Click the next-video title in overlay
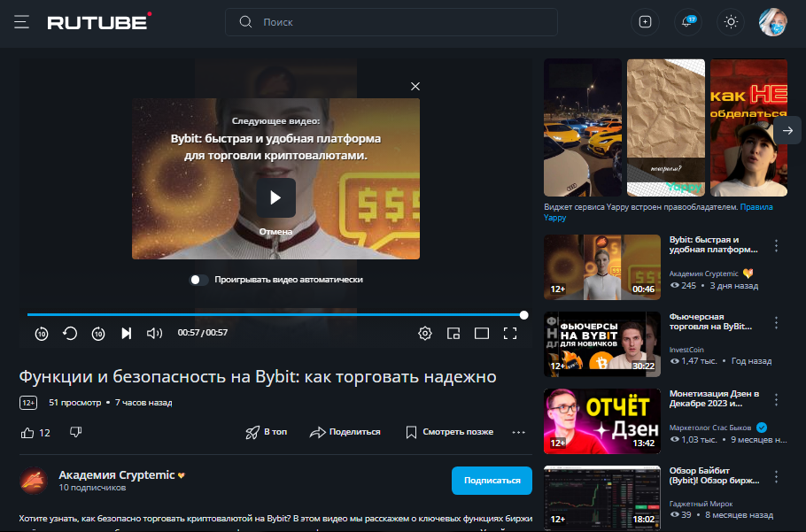The height and width of the screenshot is (532, 806). pyautogui.click(x=276, y=147)
